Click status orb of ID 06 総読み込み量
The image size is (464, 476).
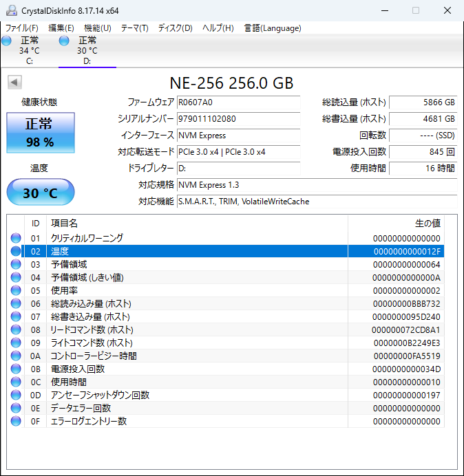(16, 303)
